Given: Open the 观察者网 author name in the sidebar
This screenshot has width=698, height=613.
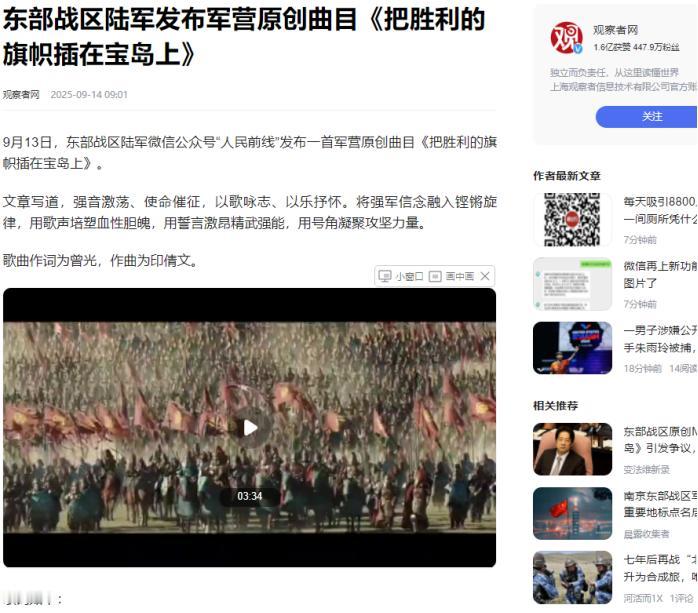Looking at the screenshot, I should click(615, 30).
